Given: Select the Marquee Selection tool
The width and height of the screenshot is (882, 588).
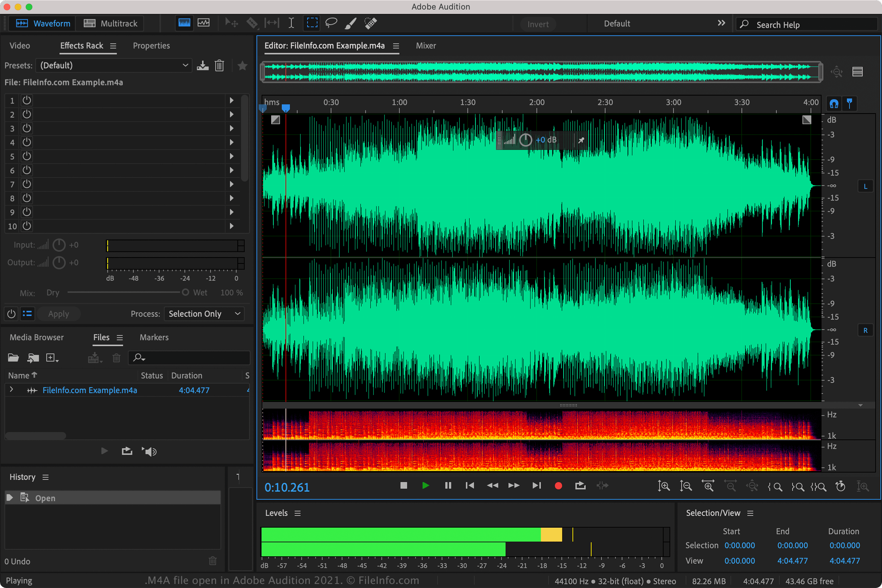Looking at the screenshot, I should click(x=311, y=24).
